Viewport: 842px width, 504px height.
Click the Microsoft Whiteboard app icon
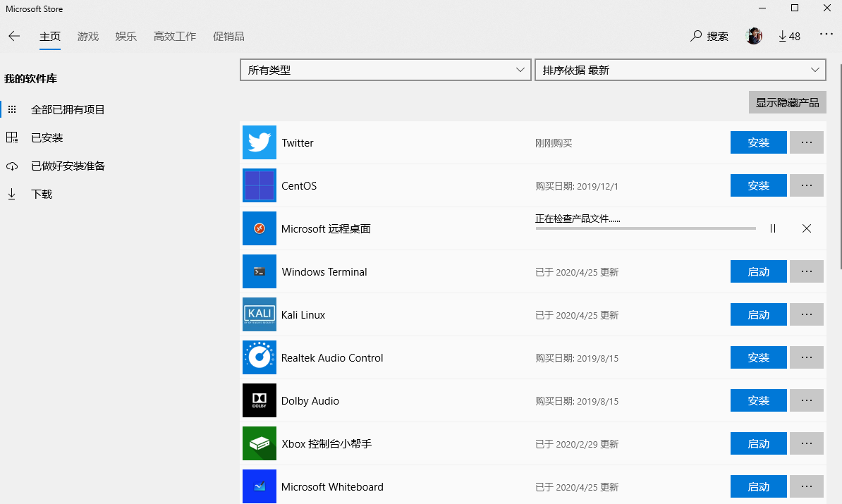[260, 486]
